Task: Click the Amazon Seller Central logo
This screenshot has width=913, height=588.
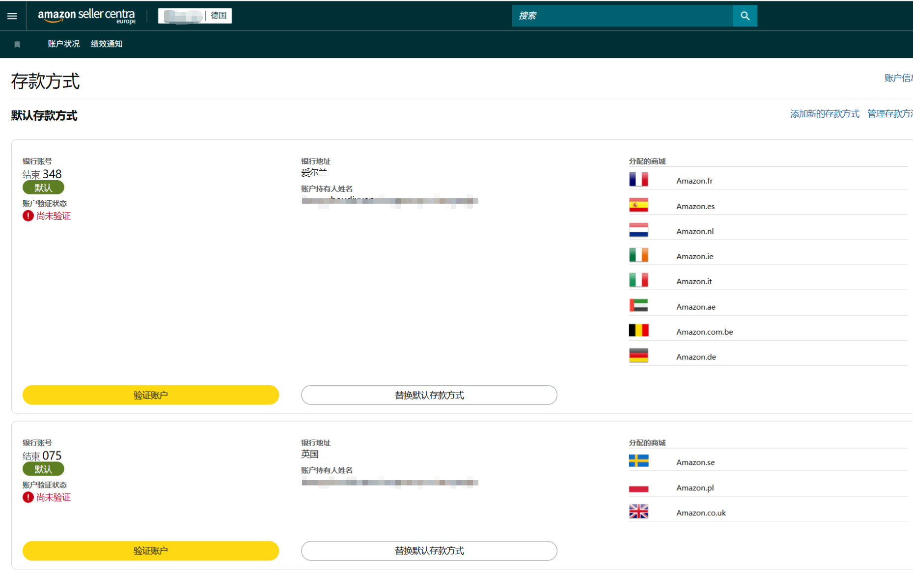Action: point(86,16)
